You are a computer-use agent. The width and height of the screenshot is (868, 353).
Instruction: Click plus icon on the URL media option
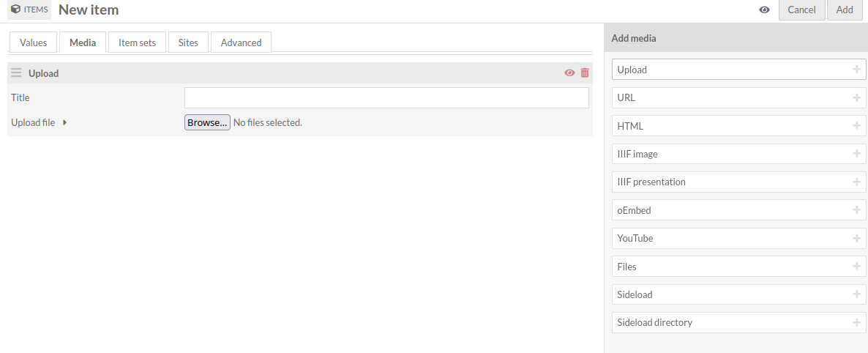(x=856, y=97)
